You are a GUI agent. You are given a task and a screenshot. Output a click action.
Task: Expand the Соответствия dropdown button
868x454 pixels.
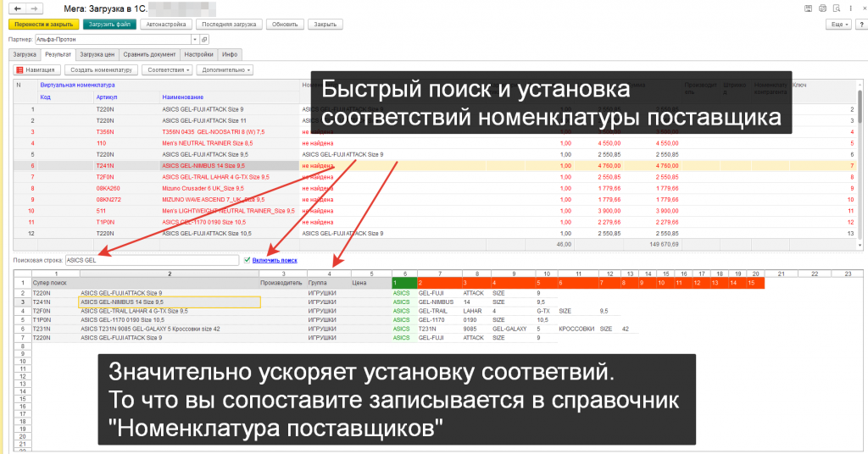point(167,70)
